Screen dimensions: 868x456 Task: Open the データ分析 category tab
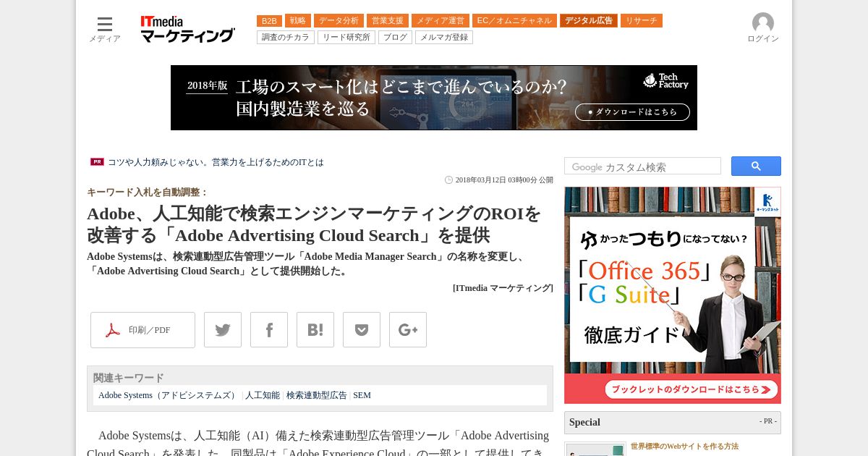click(x=339, y=21)
